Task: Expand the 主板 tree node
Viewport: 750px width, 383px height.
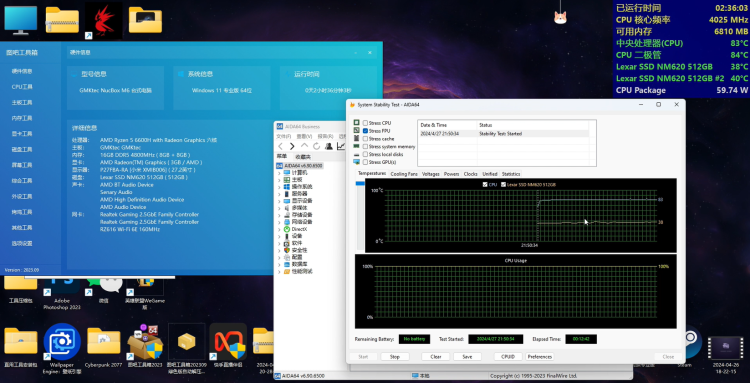Action: click(279, 180)
